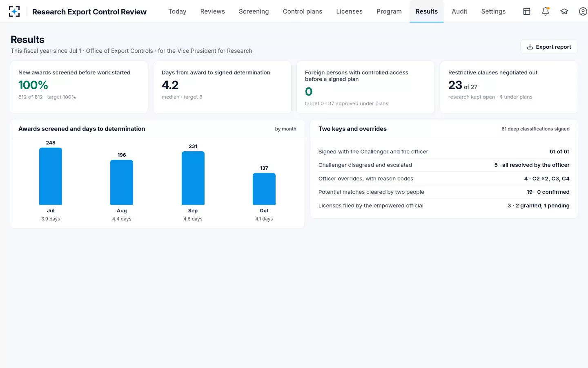Image resolution: width=588 pixels, height=368 pixels.
Task: Navigate to the Licenses tab
Action: coord(349,11)
